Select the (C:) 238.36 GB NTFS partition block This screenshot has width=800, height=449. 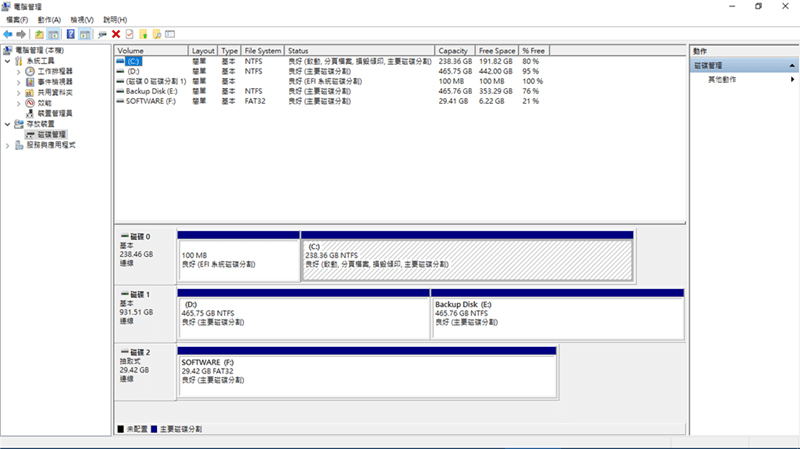point(467,256)
